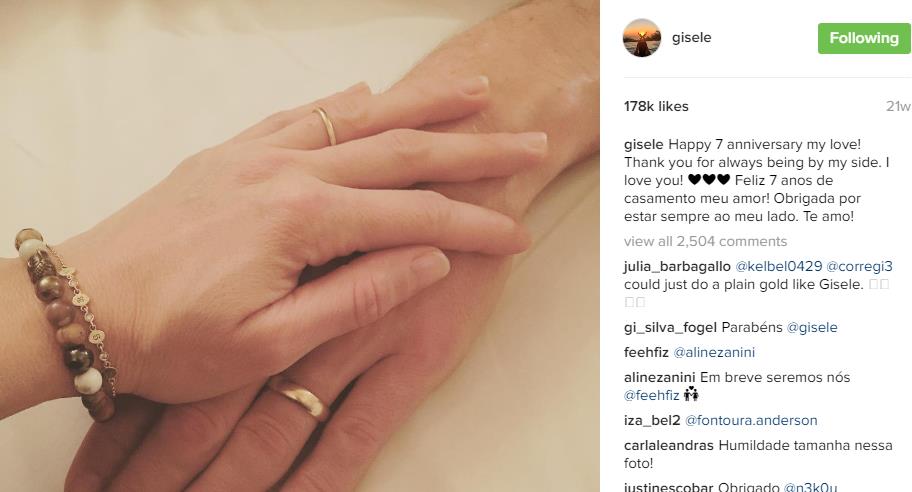Viewport: 912px width, 492px height.
Task: Open gi_silva_fogel commenter profile
Action: click(670, 327)
